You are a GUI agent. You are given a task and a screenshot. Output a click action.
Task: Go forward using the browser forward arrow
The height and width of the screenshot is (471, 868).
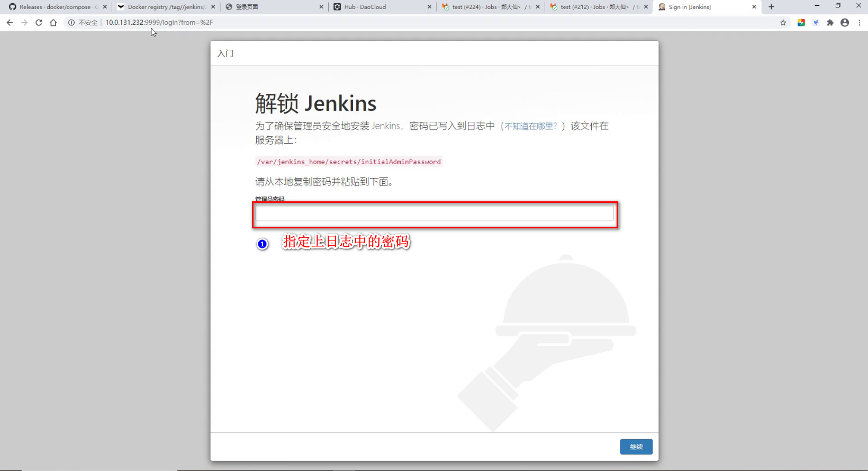[x=24, y=23]
